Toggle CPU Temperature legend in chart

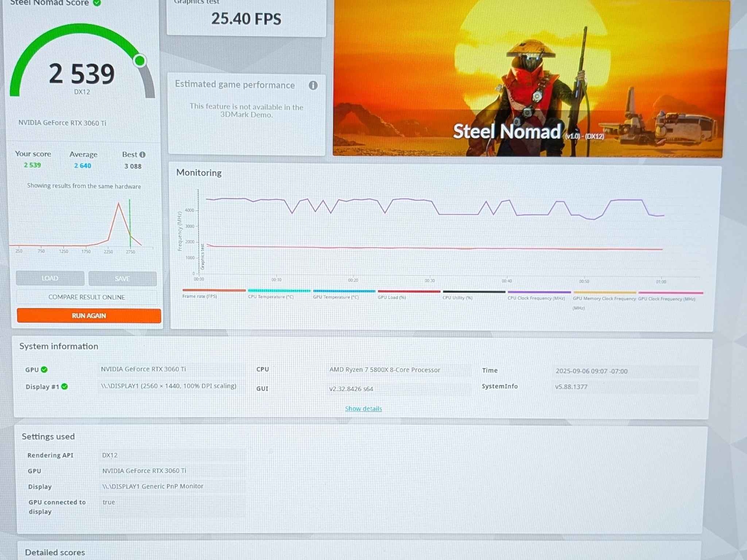279,294
